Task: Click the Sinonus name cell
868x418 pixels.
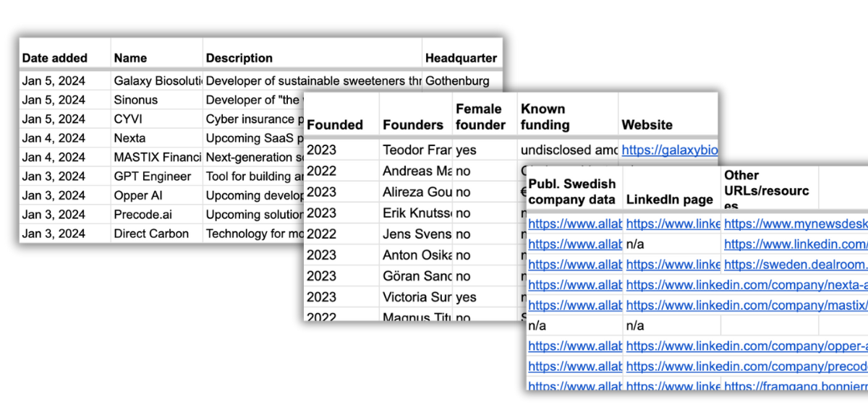Action: point(158,100)
